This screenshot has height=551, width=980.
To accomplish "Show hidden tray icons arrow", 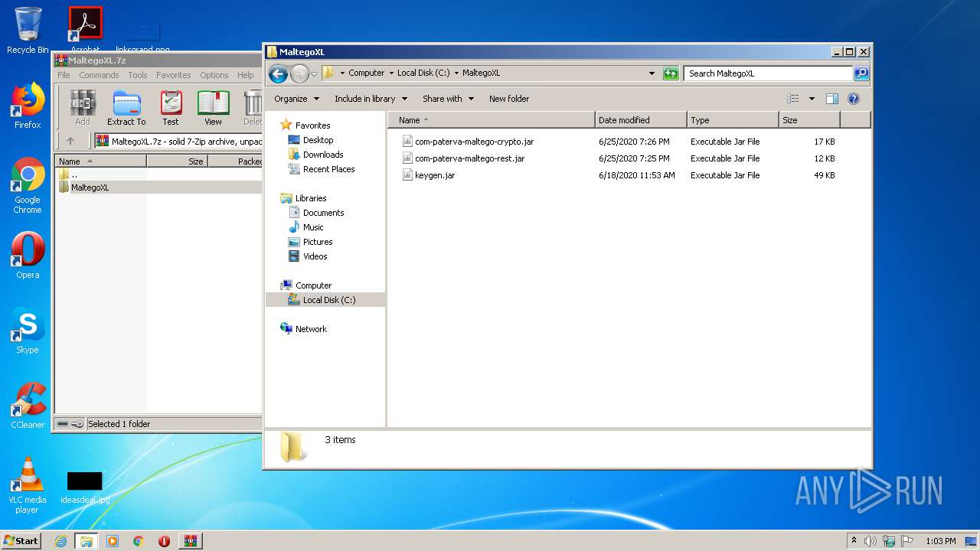I will click(x=854, y=541).
